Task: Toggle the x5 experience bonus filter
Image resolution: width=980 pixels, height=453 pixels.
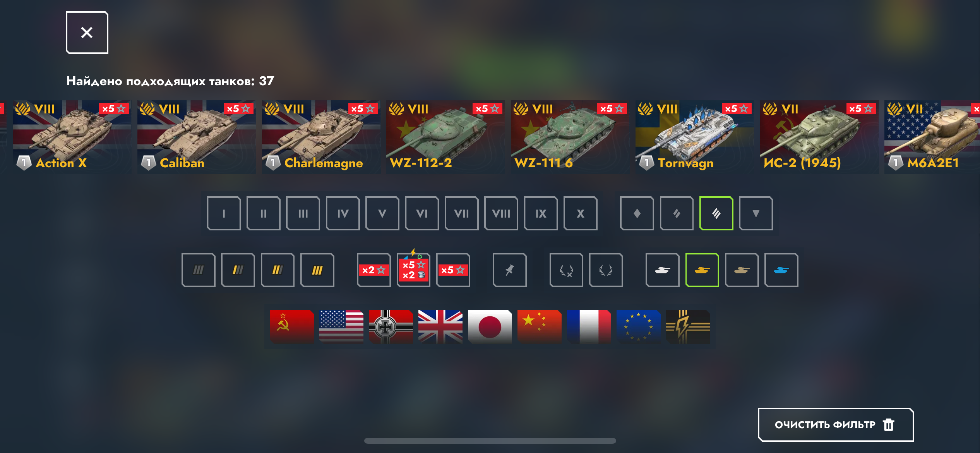Action: coord(453,270)
